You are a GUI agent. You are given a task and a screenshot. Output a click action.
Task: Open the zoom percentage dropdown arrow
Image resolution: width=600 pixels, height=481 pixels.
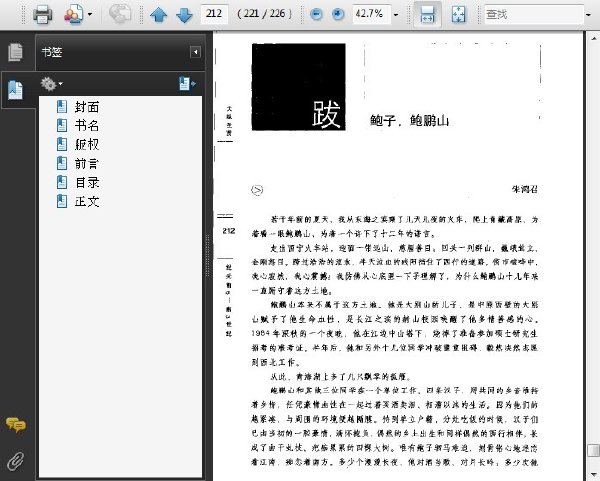(396, 15)
